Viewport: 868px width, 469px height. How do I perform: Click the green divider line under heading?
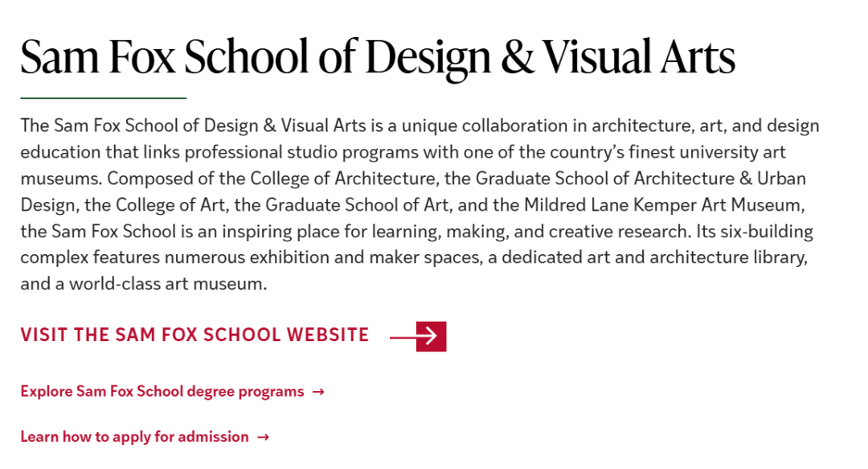pos(103,98)
